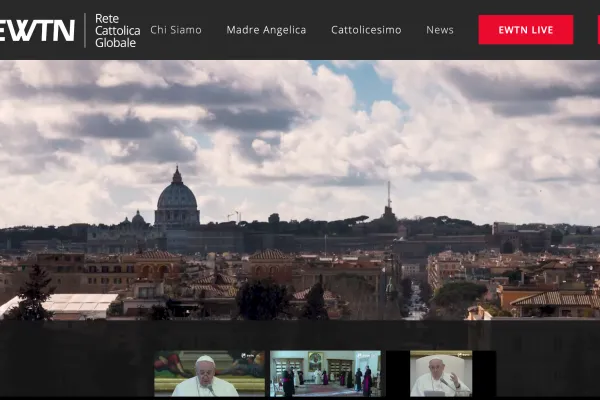Open the Chi Siamo menu item

click(x=176, y=30)
